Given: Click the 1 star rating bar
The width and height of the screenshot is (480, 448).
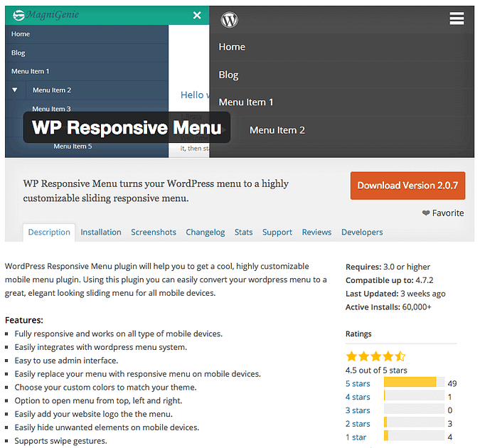Looking at the screenshot, I should point(414,436).
